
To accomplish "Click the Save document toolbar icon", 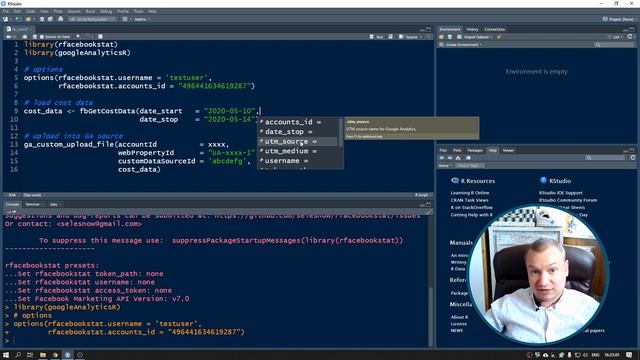I will click(x=42, y=19).
